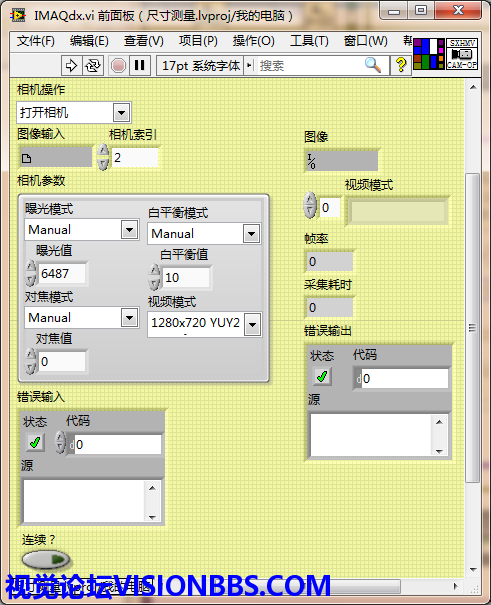Expand the 白平衡模式 Manual dropdown
Image resolution: width=491 pixels, height=605 pixels.
click(x=251, y=233)
